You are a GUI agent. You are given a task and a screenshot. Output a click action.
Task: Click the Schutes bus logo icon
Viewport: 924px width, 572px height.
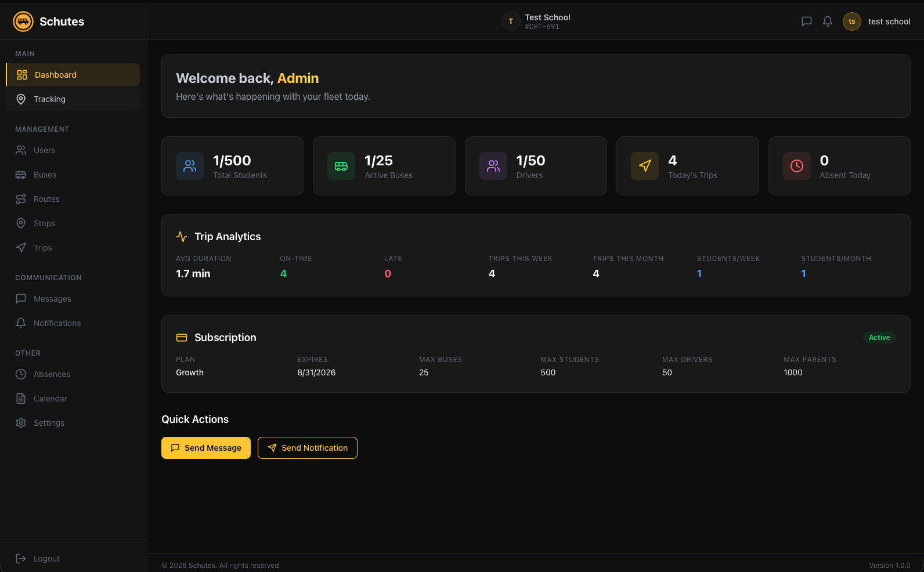click(23, 21)
